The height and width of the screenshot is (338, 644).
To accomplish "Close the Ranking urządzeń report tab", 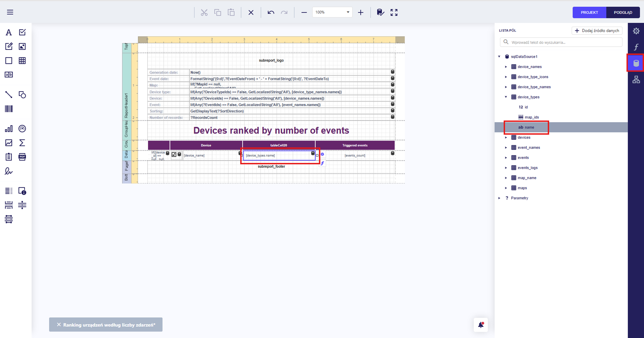I will point(59,324).
